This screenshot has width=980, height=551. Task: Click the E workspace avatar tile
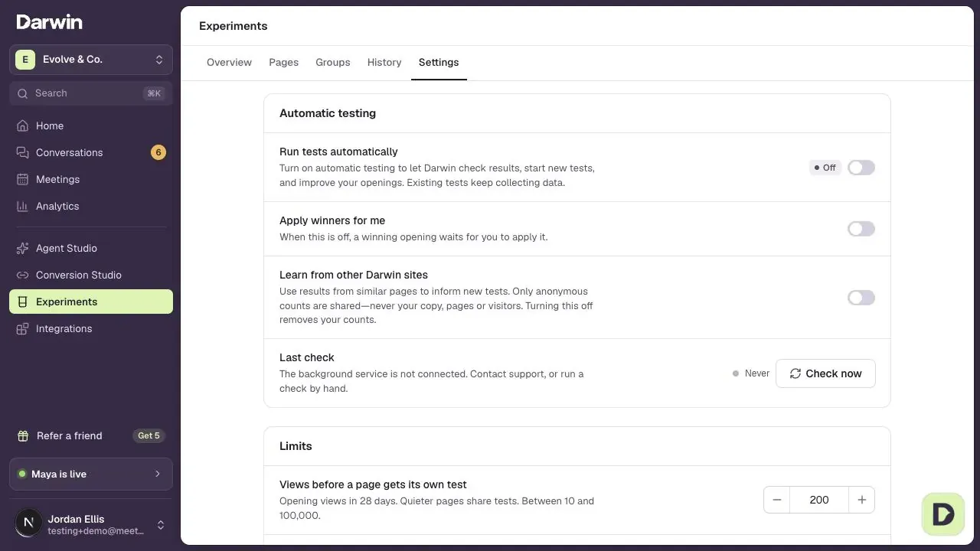point(25,59)
